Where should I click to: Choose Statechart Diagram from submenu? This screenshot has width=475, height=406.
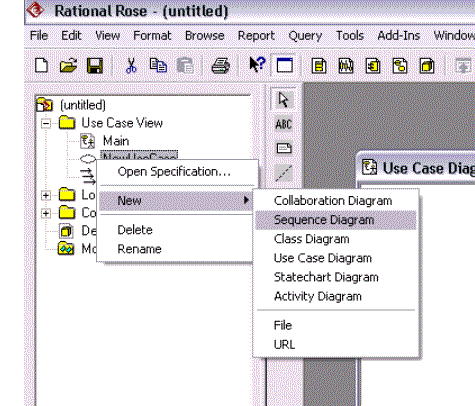tap(336, 277)
